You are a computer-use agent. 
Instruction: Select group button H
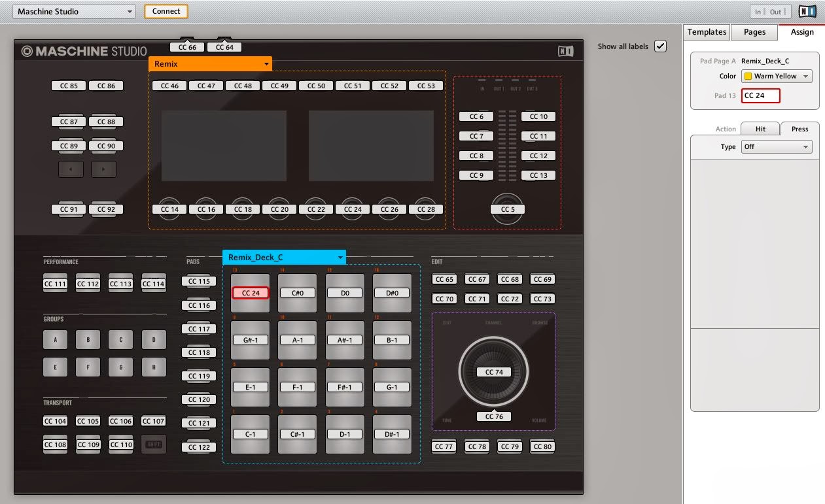click(x=154, y=367)
